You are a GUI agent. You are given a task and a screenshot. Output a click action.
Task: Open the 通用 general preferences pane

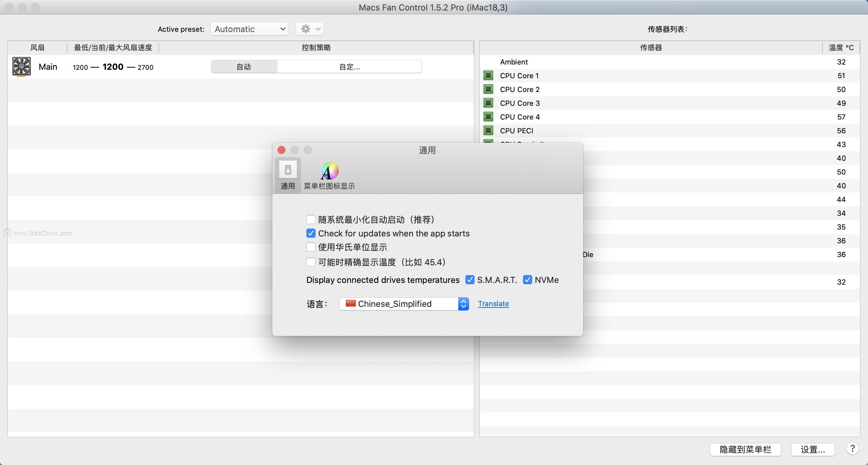(288, 175)
